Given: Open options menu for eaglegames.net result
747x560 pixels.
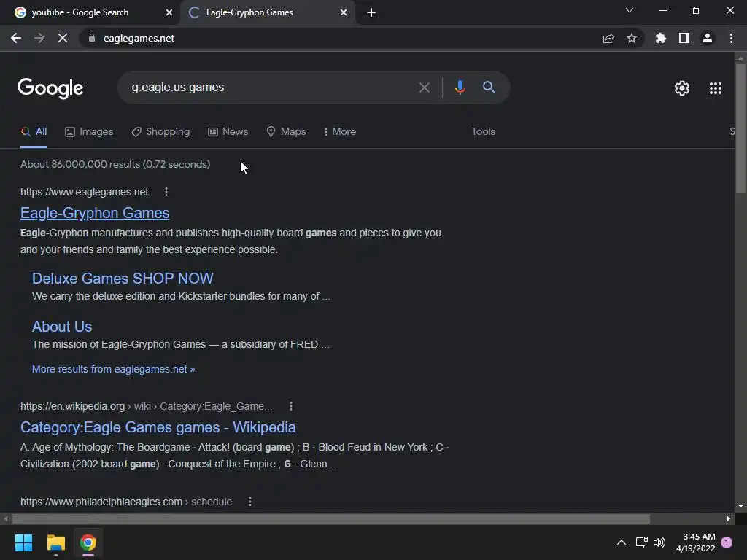Looking at the screenshot, I should (166, 192).
